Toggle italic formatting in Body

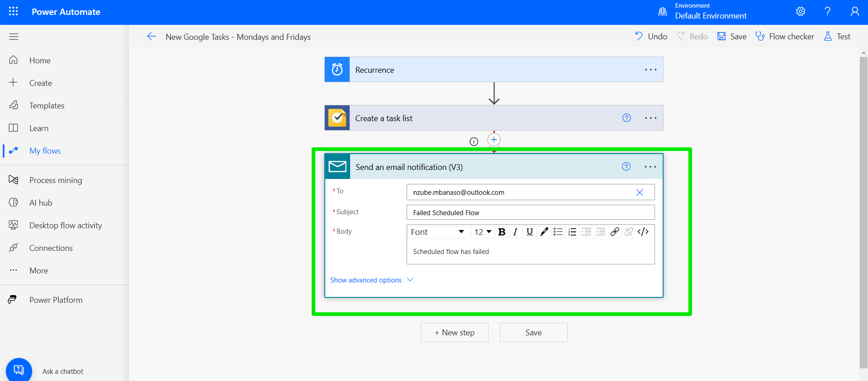[x=515, y=232]
